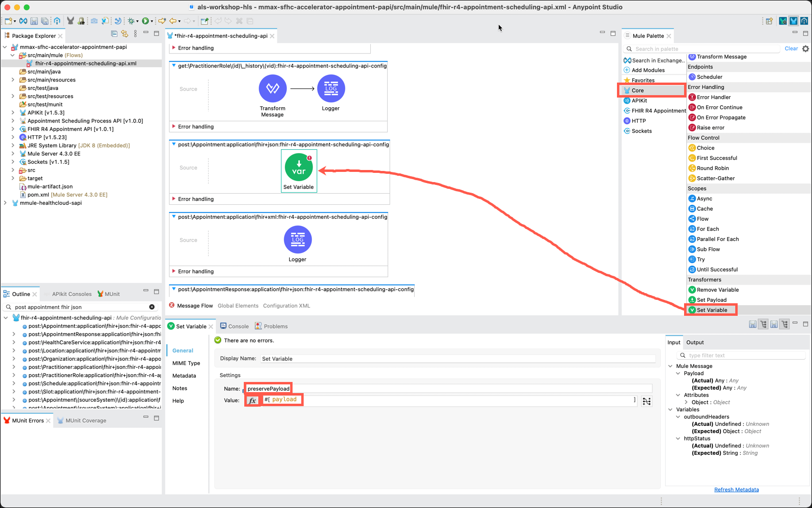Expand Error handling under fhir+json flow

click(174, 199)
